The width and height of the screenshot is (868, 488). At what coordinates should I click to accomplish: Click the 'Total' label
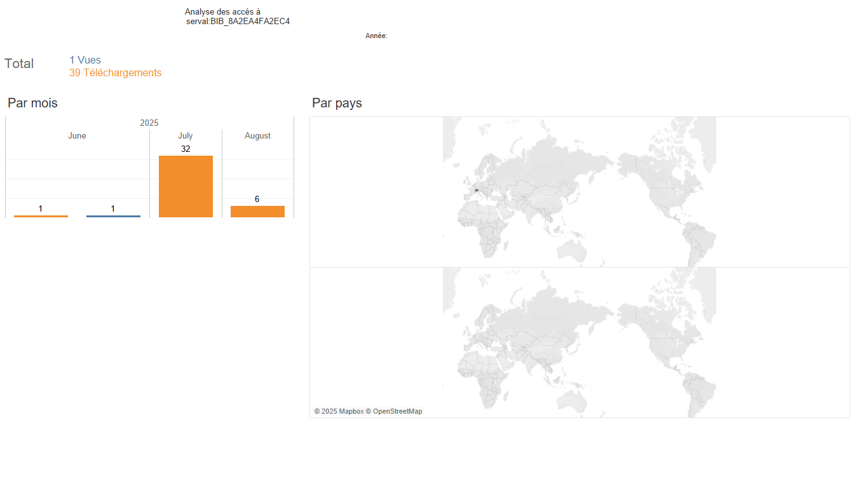pyautogui.click(x=19, y=64)
